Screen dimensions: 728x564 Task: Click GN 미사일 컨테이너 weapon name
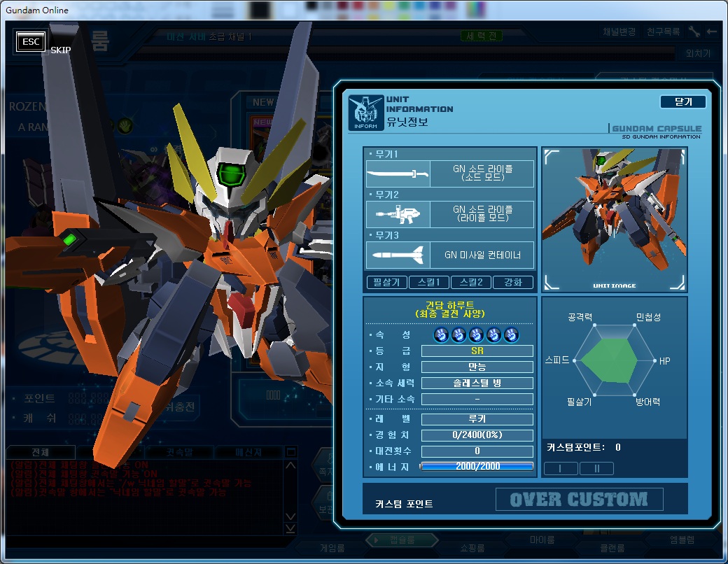point(482,255)
